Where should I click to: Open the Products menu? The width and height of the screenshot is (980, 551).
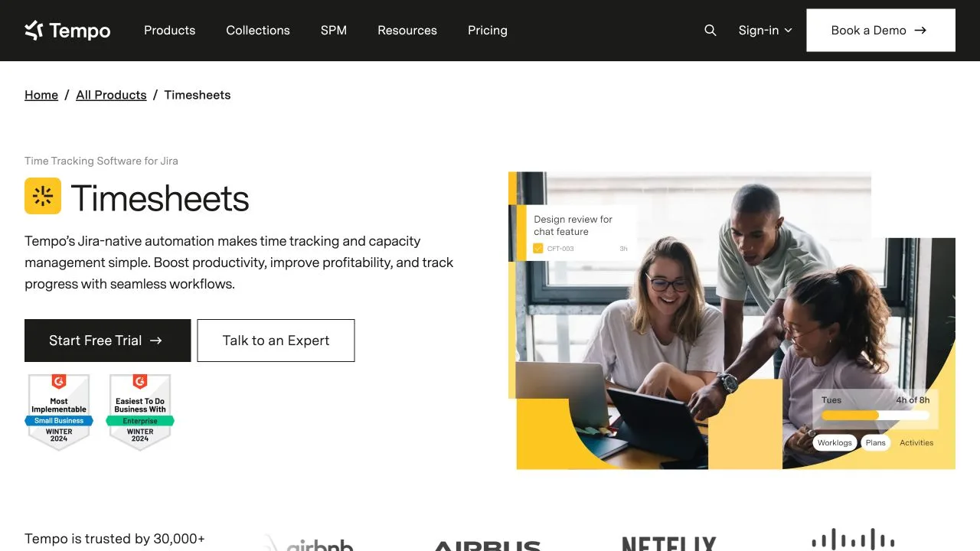pyautogui.click(x=170, y=31)
